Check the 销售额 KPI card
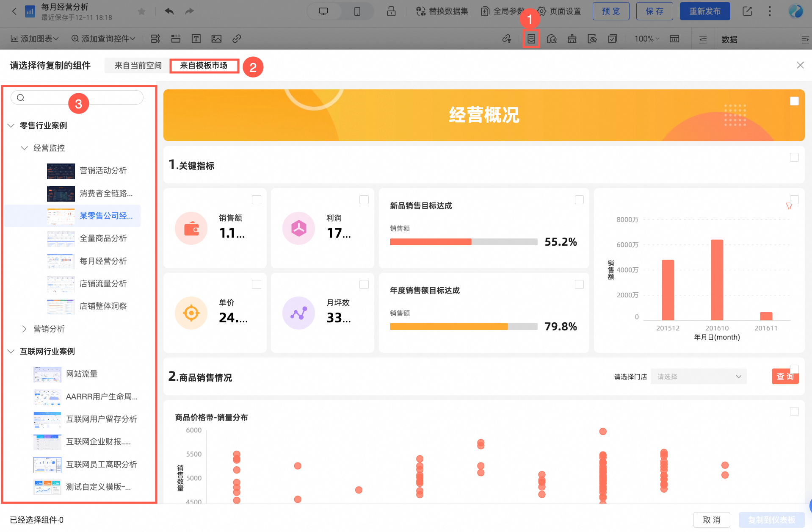The image size is (812, 532). point(257,199)
